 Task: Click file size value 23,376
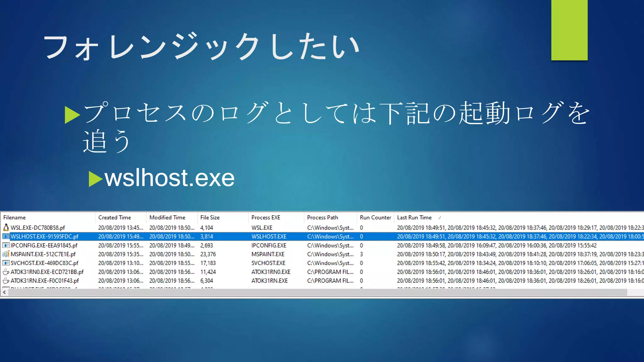[x=208, y=254]
